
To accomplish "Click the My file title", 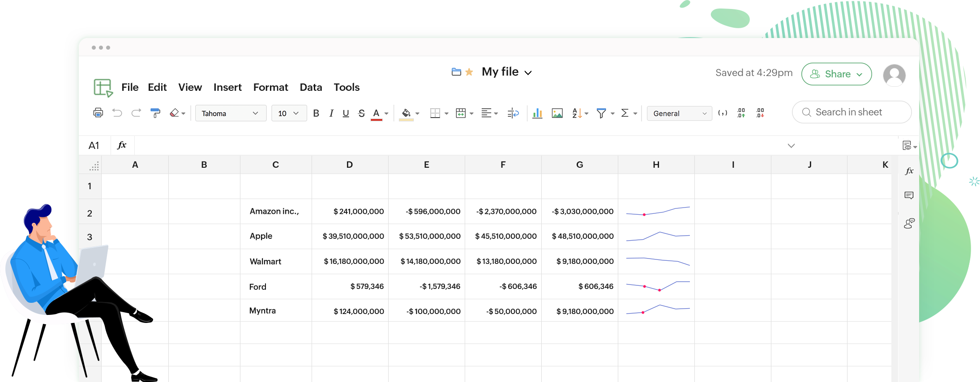I will pyautogui.click(x=500, y=72).
